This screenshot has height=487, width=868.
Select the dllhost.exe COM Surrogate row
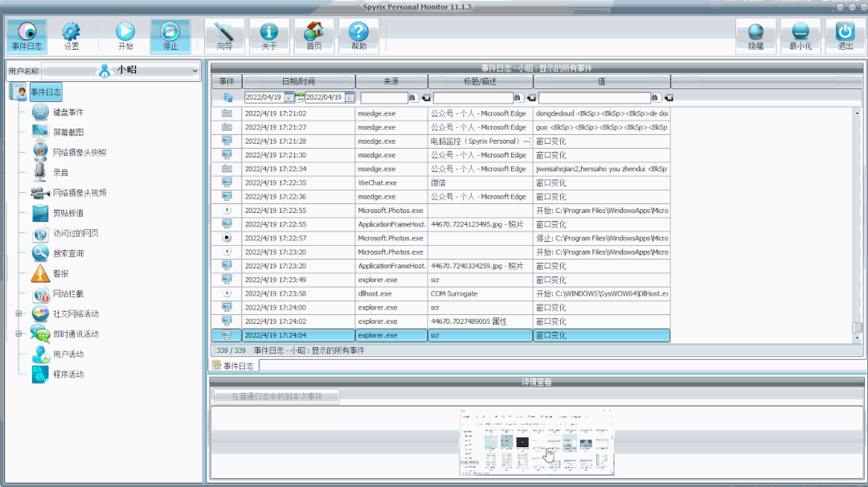click(x=441, y=294)
